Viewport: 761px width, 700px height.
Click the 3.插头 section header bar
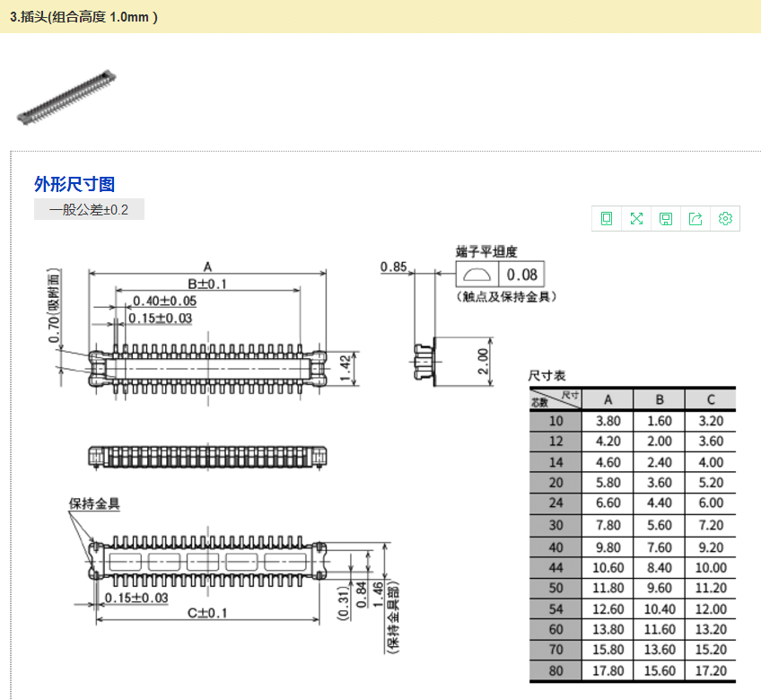[380, 17]
